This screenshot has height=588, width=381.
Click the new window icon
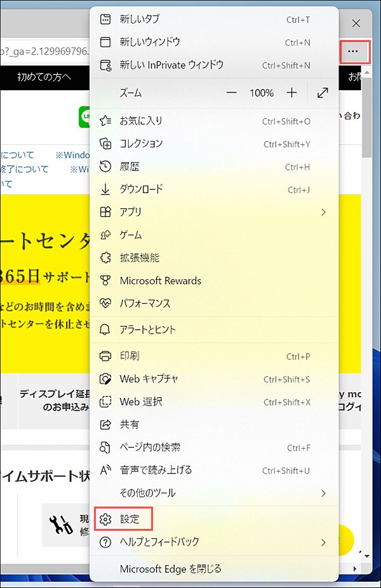(x=105, y=42)
